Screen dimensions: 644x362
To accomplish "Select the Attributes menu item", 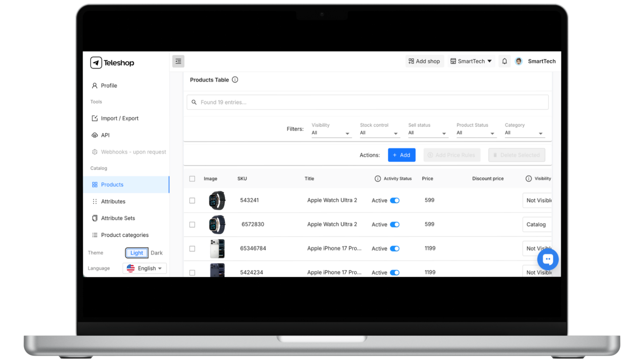I will [113, 201].
